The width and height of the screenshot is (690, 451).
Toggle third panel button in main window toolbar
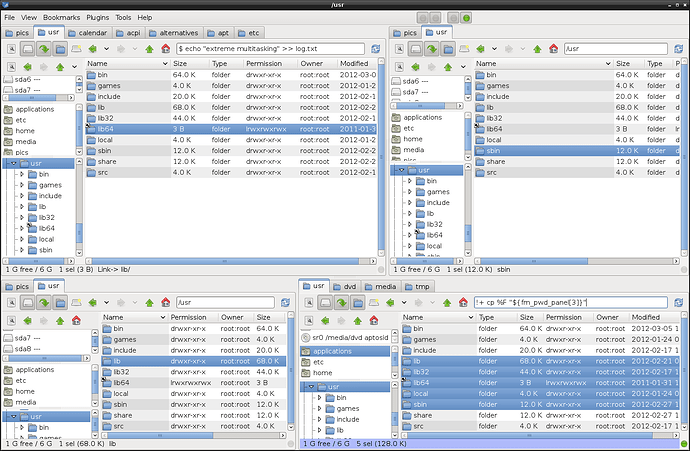coord(453,18)
